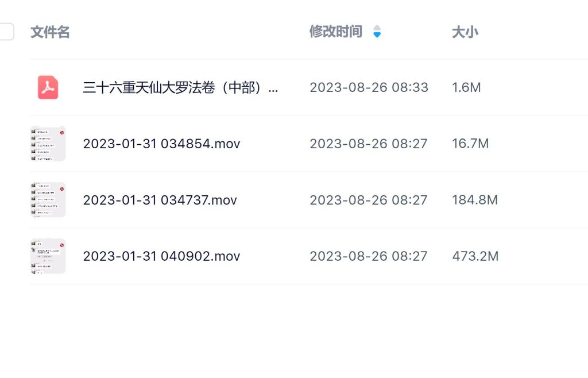Sort by 修改时间 column header
The height and width of the screenshot is (378, 588).
click(336, 32)
